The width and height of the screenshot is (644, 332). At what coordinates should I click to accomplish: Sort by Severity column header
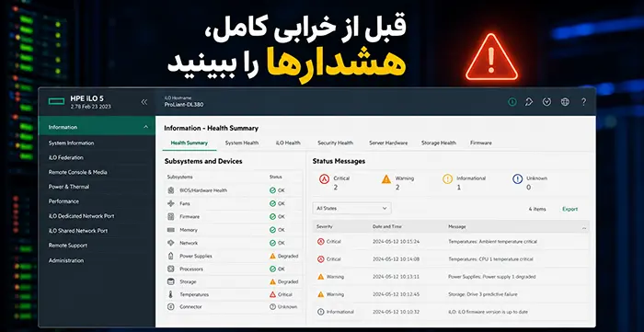click(x=325, y=226)
